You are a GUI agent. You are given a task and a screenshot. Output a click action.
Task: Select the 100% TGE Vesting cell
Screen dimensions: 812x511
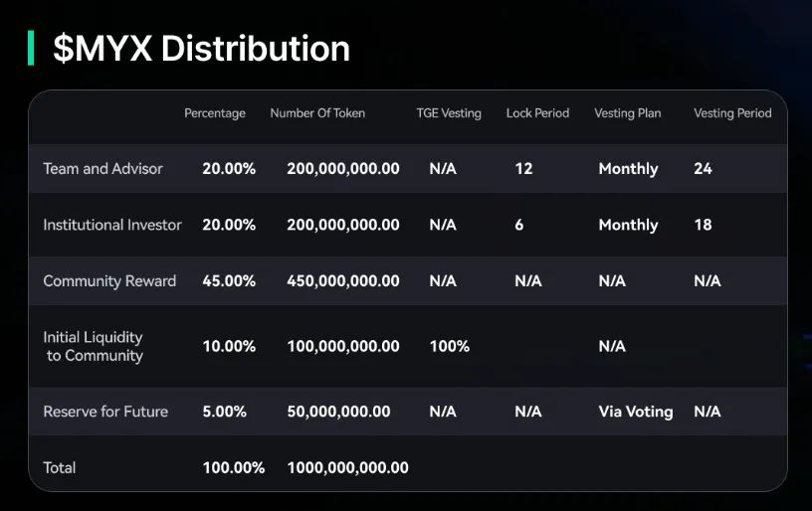(449, 346)
